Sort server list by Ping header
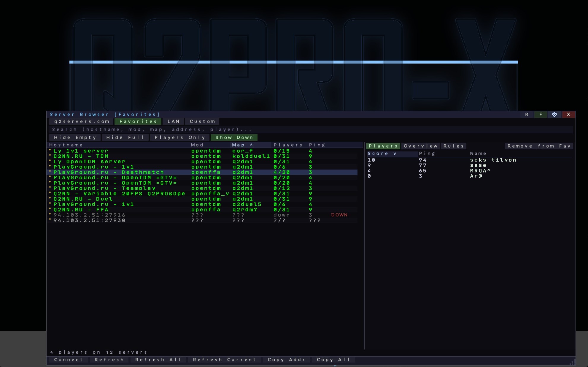Viewport: 588px width, 367px height. tap(317, 145)
